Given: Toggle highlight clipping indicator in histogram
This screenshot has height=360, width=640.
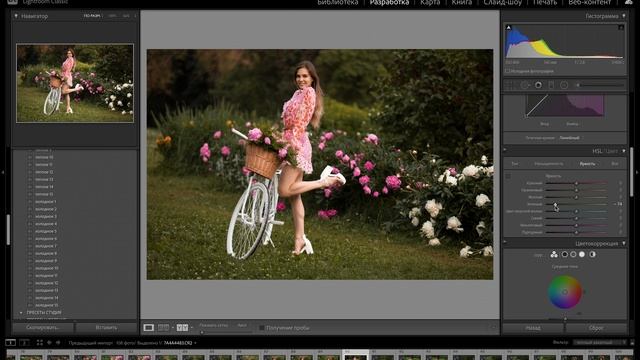Looking at the screenshot, I should [621, 27].
